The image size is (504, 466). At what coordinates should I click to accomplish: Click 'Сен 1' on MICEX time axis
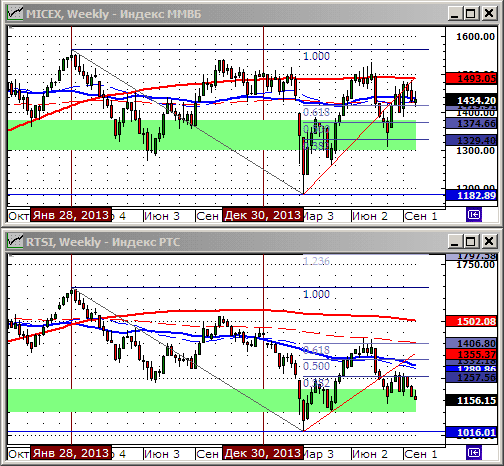420,216
